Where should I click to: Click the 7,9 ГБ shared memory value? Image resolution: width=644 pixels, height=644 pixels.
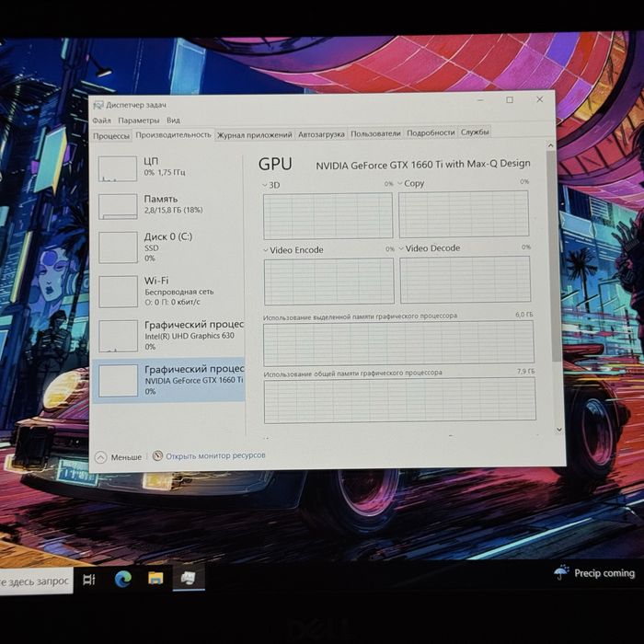pyautogui.click(x=525, y=372)
